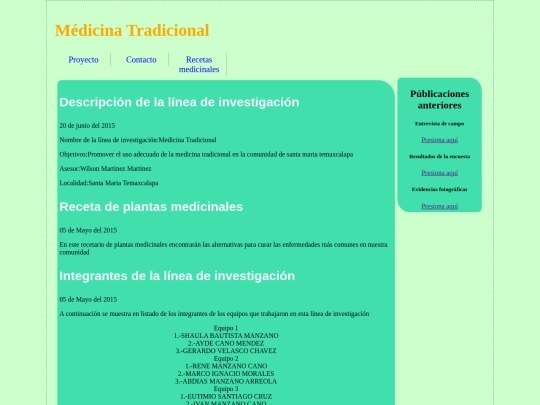The width and height of the screenshot is (540, 405).
Task: Click the Localidad:Santa Maria Temaxcalapa line
Action: 109,183
